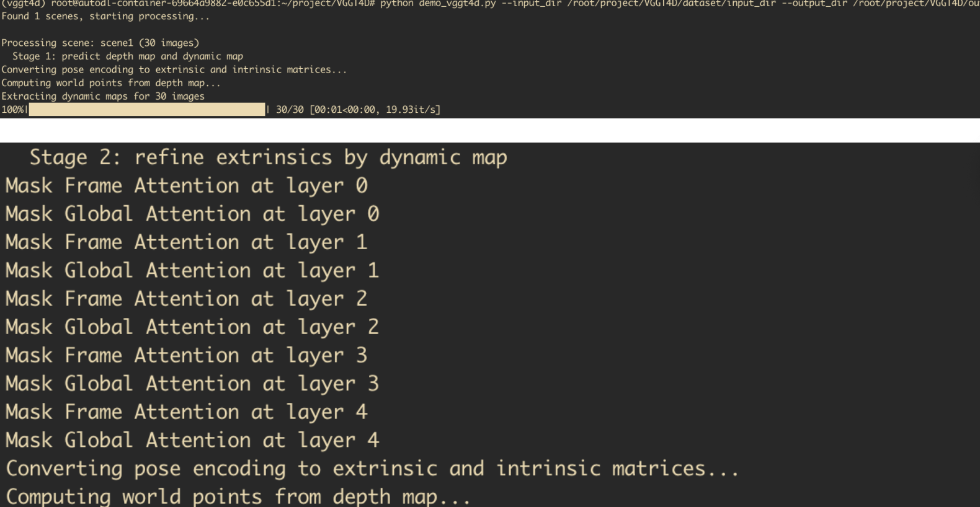Select 'Mask Global Attention at layer 2' line
Screen dimensions: 980x507
(192, 327)
